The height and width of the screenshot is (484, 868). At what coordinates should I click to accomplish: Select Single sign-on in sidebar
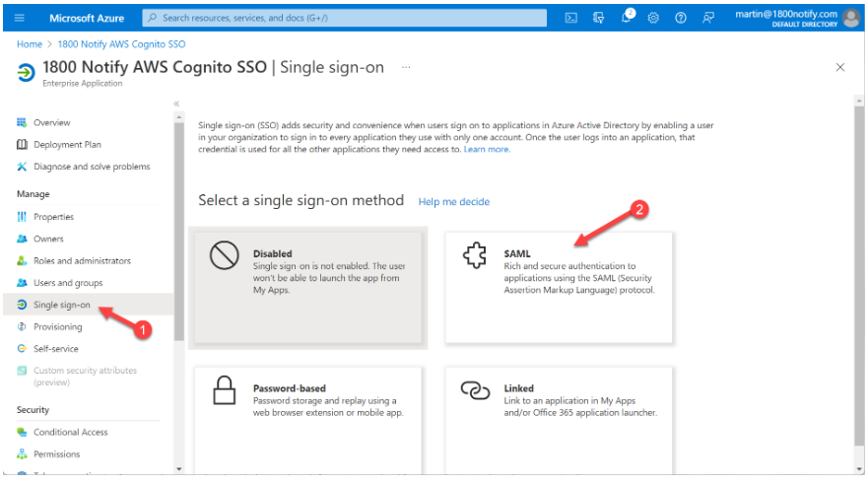coord(88,305)
